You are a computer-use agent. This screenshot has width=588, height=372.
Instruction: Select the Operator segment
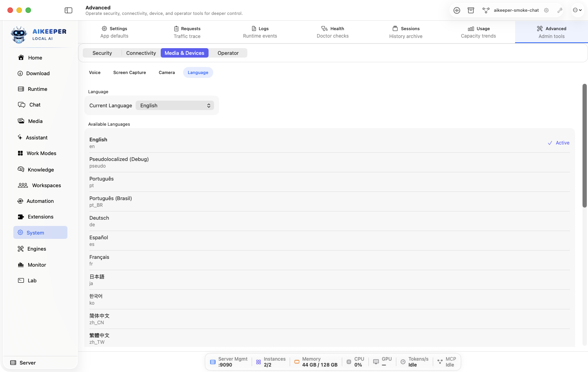[228, 53]
